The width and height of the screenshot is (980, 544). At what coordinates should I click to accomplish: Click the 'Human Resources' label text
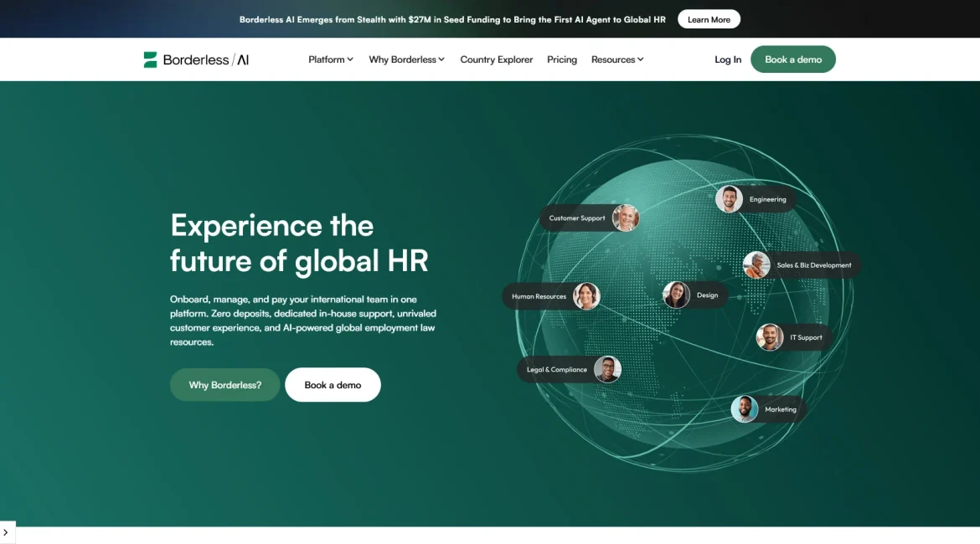[539, 296]
